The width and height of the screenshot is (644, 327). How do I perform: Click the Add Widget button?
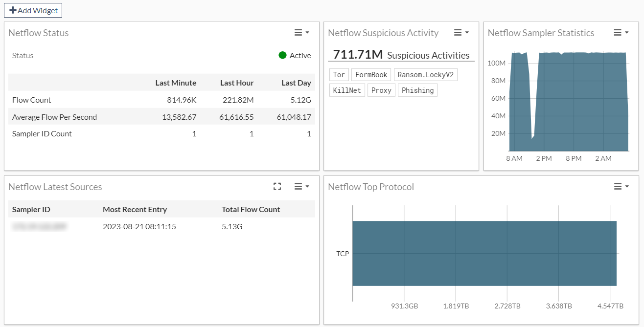(33, 10)
